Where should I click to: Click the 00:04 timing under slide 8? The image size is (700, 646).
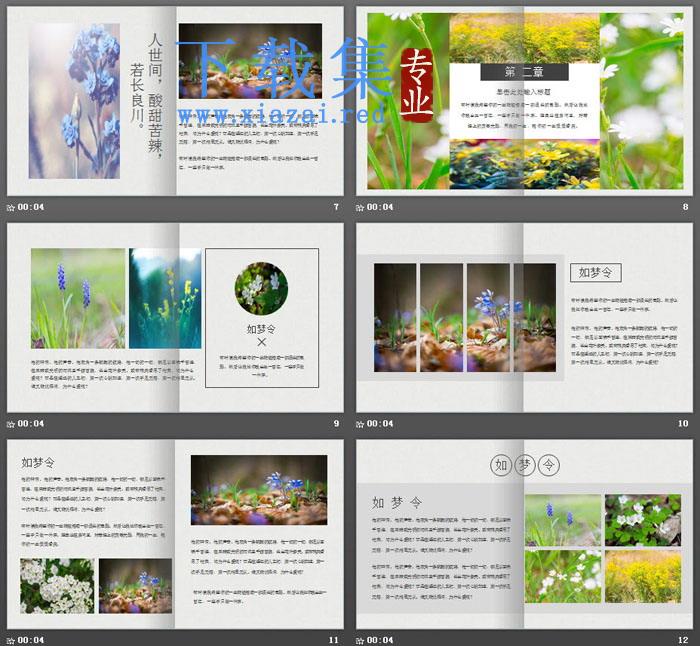pos(380,207)
